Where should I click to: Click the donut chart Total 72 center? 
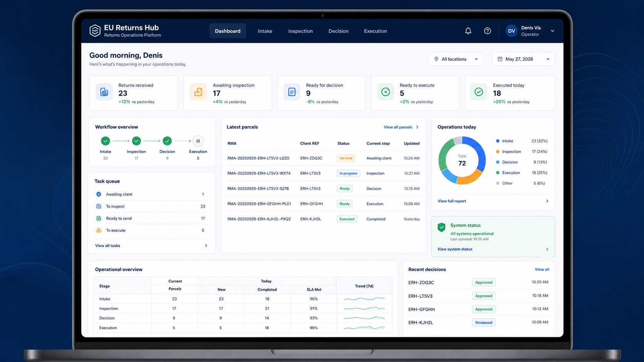click(x=462, y=160)
